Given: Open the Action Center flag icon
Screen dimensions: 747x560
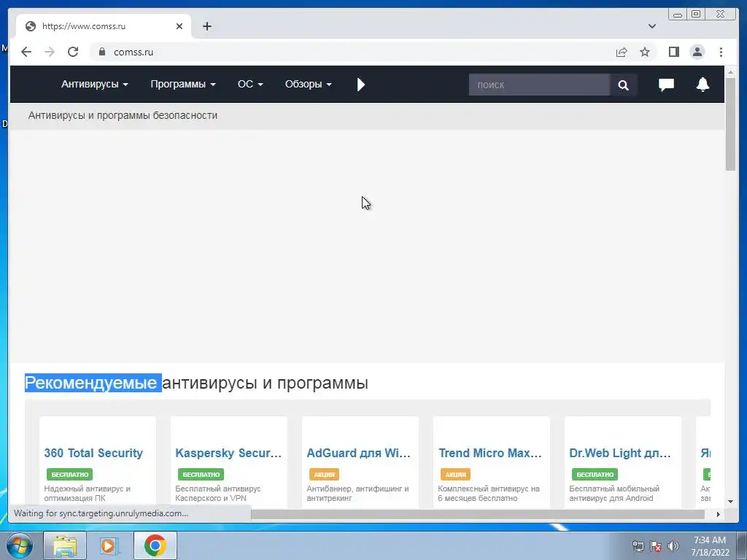Looking at the screenshot, I should click(656, 546).
